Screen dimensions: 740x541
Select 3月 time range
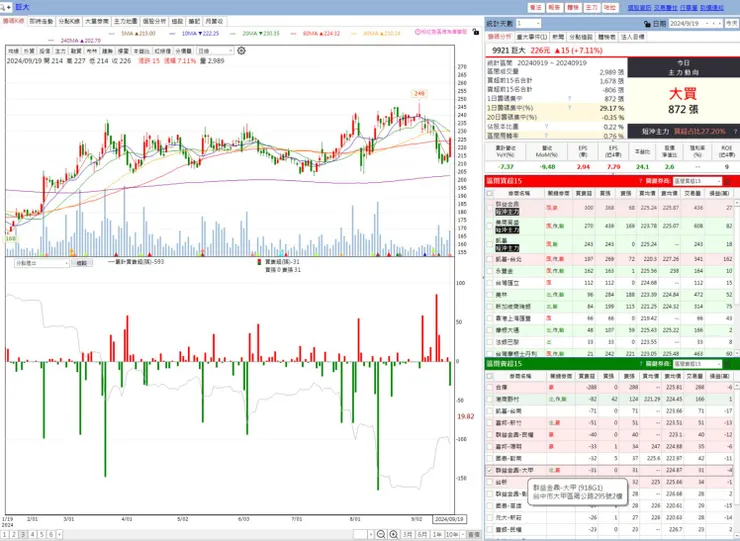pos(407,534)
